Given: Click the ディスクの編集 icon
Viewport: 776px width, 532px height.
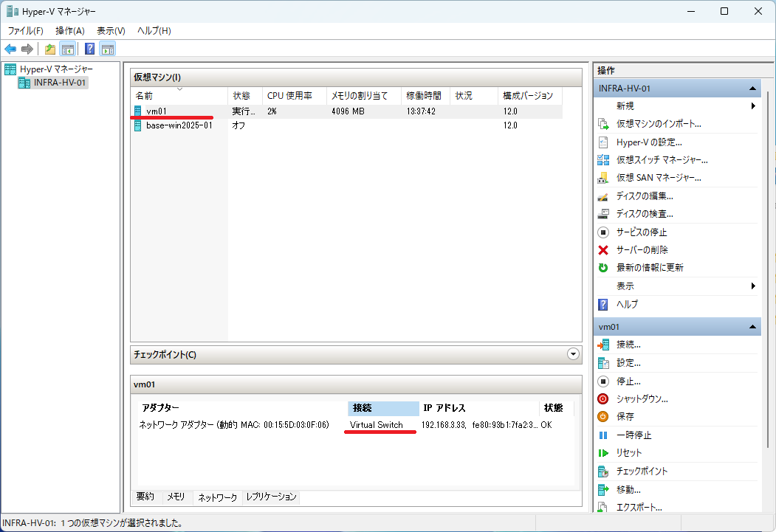Looking at the screenshot, I should point(602,196).
